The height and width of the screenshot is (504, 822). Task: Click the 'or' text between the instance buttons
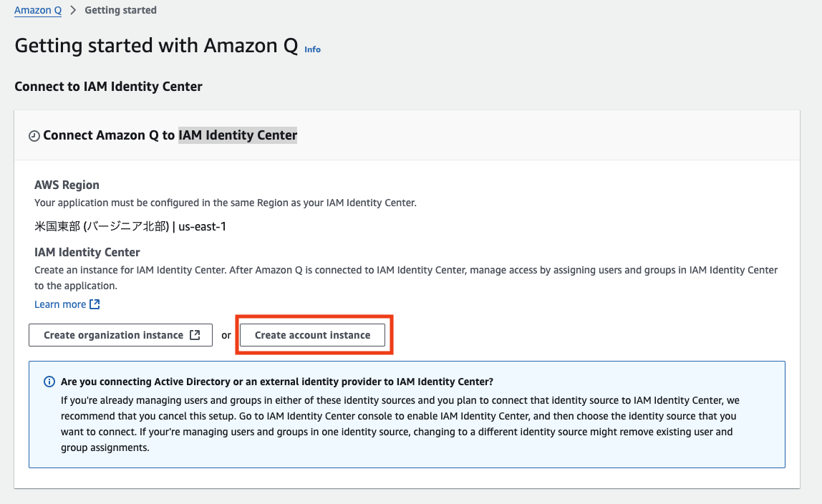point(226,334)
